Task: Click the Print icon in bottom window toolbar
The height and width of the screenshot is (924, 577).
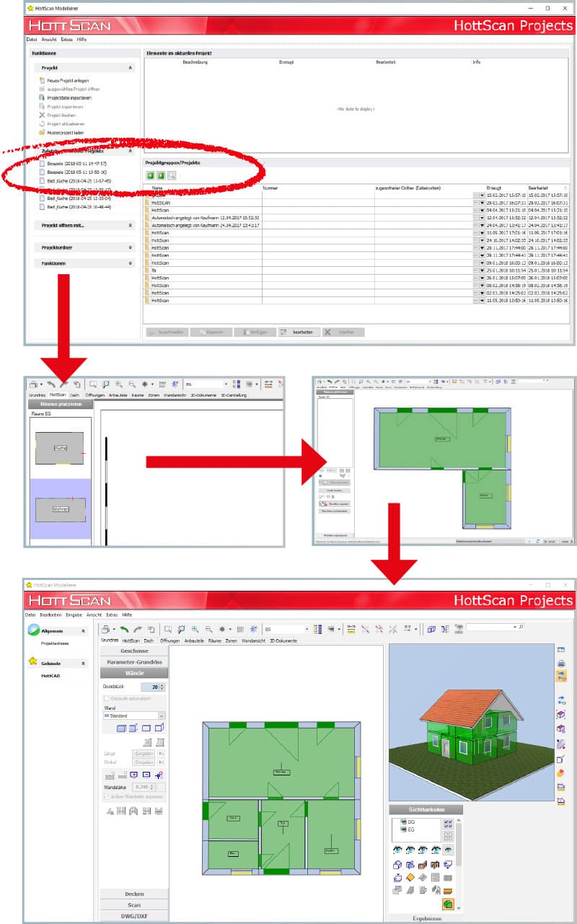Action: coord(106,629)
